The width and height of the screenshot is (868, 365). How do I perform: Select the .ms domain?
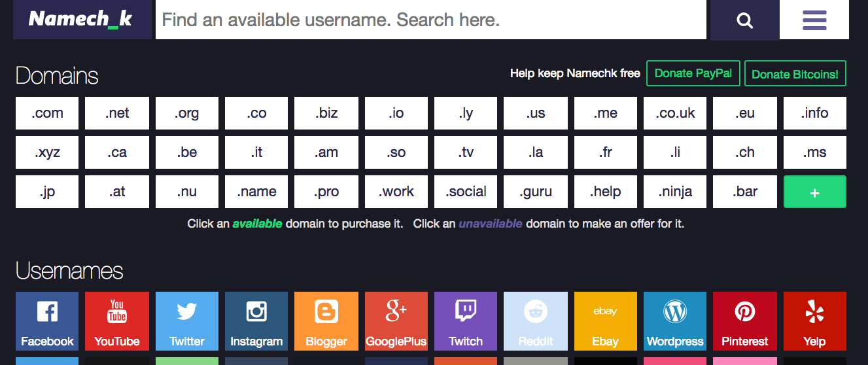pyautogui.click(x=815, y=152)
